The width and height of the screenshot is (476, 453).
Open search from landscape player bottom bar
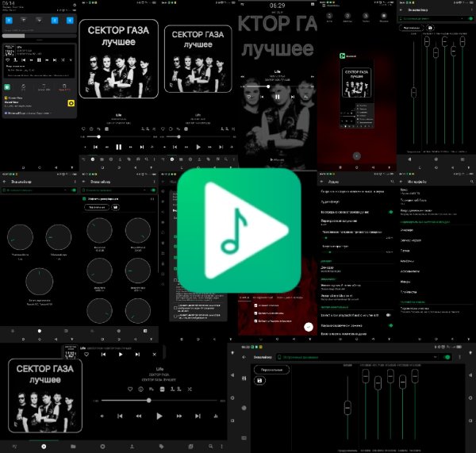[210, 447]
